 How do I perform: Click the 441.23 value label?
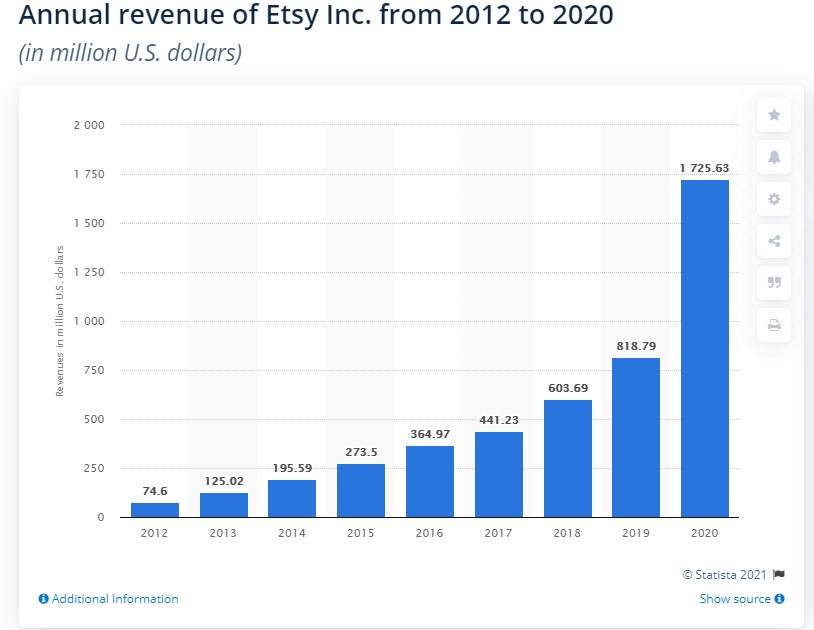(499, 420)
